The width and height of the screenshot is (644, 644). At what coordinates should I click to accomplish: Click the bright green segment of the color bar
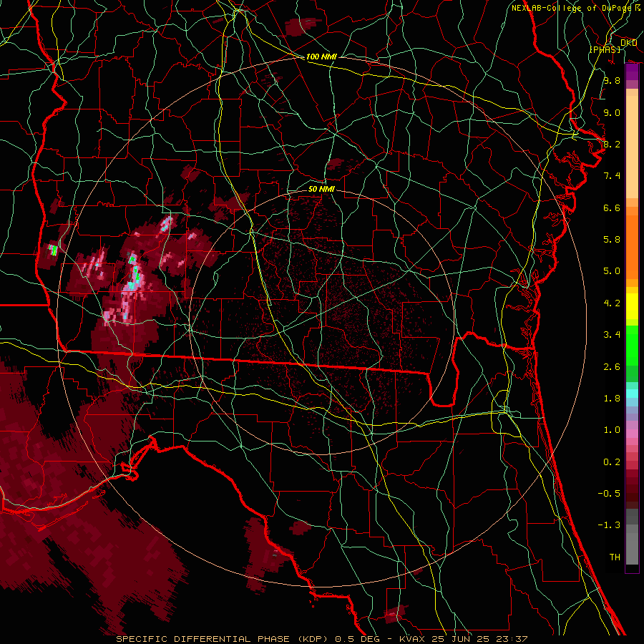pos(632,345)
